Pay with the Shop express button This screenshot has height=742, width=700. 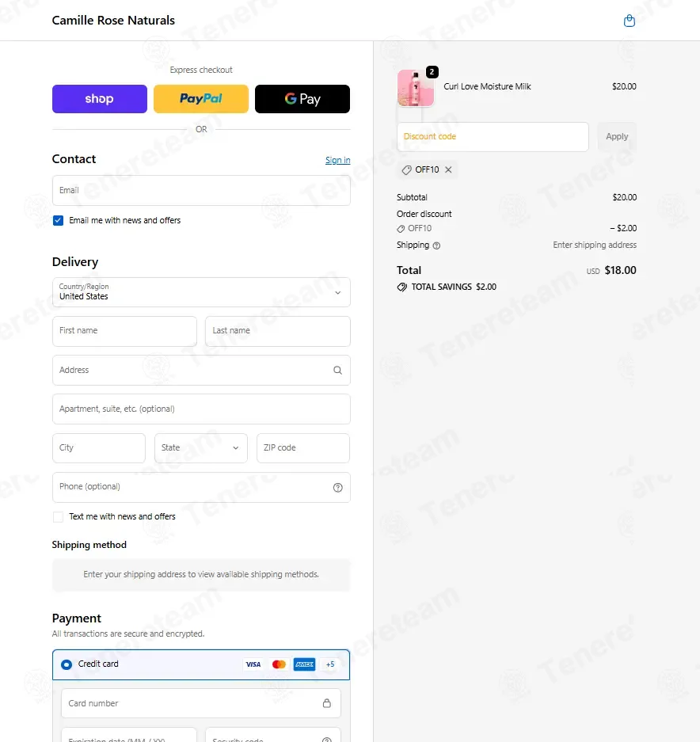pos(100,99)
